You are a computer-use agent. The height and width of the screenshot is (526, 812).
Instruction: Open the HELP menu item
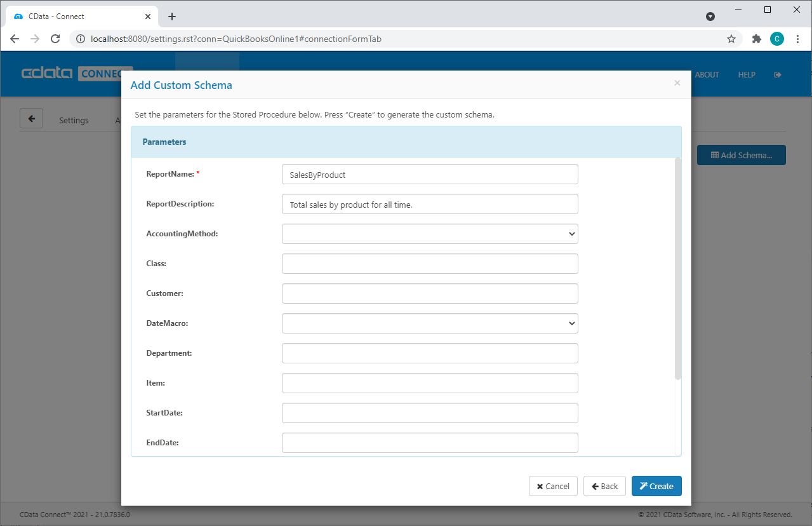click(x=747, y=75)
